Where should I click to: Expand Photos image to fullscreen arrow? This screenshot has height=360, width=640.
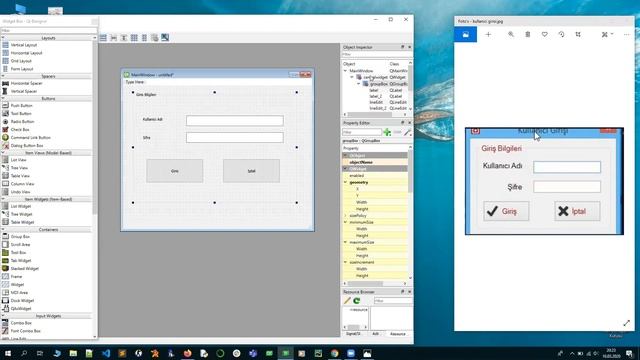[x=627, y=323]
